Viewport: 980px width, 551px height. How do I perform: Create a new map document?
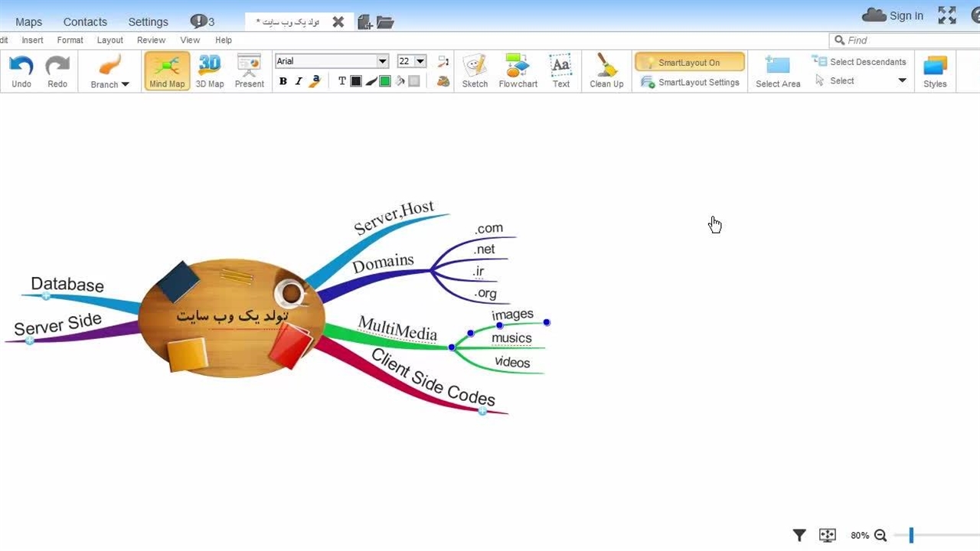pyautogui.click(x=364, y=22)
